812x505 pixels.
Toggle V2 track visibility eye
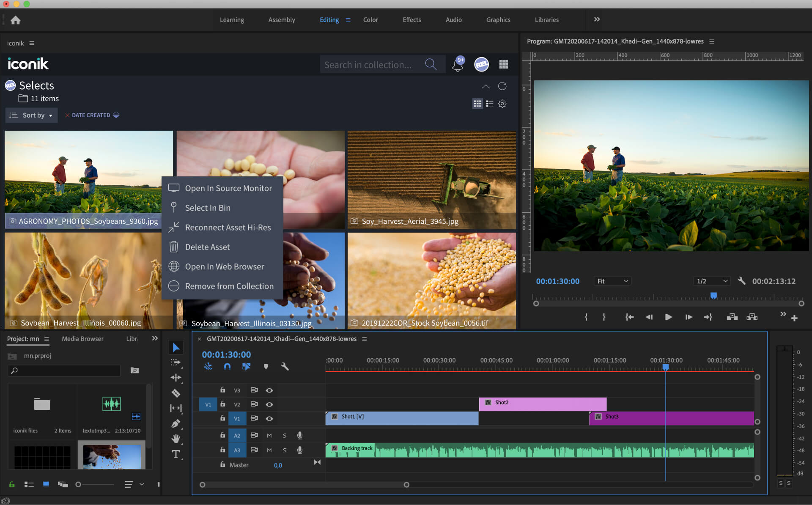pyautogui.click(x=269, y=404)
